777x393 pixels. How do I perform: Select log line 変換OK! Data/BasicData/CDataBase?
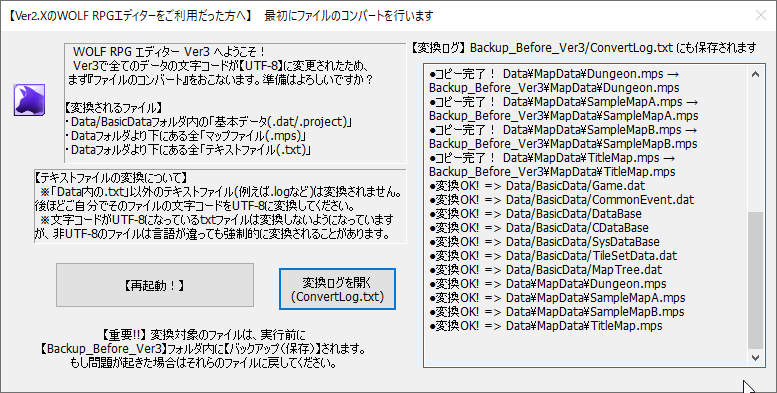pyautogui.click(x=539, y=228)
